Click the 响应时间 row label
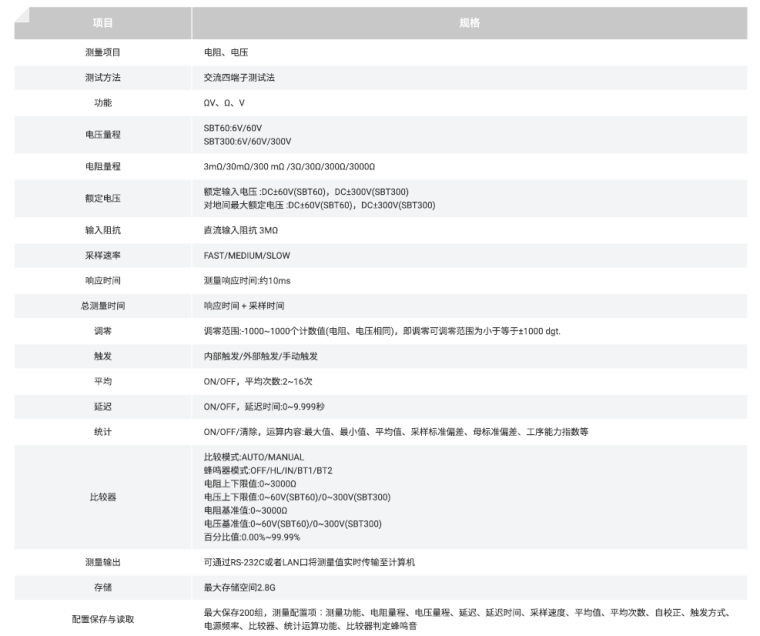760x636 pixels. [x=103, y=281]
